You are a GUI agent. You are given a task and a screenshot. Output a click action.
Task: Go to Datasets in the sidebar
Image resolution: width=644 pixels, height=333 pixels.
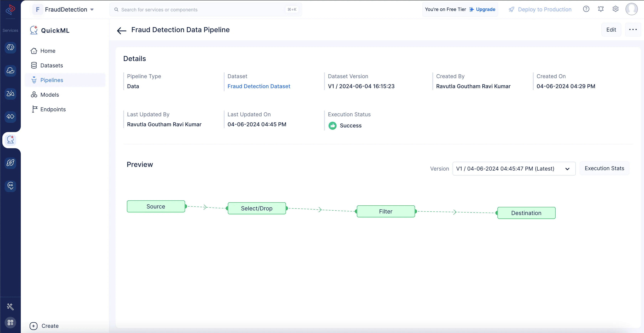(51, 65)
